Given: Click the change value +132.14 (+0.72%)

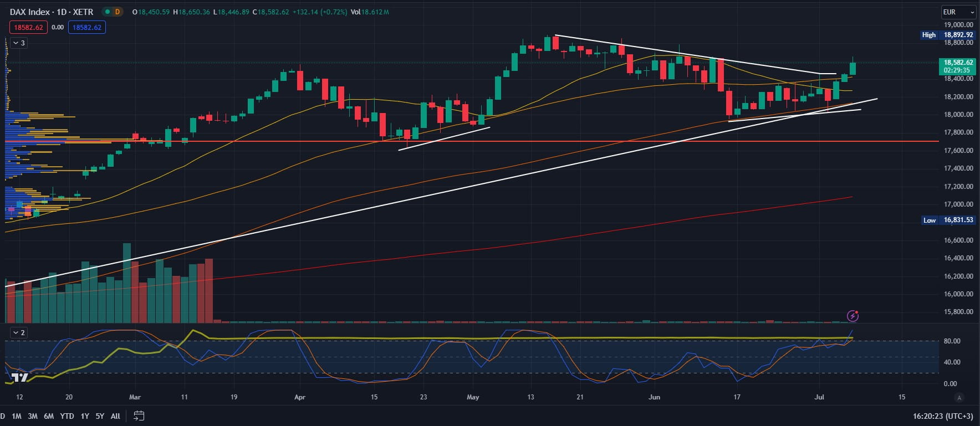Looking at the screenshot, I should [x=320, y=12].
